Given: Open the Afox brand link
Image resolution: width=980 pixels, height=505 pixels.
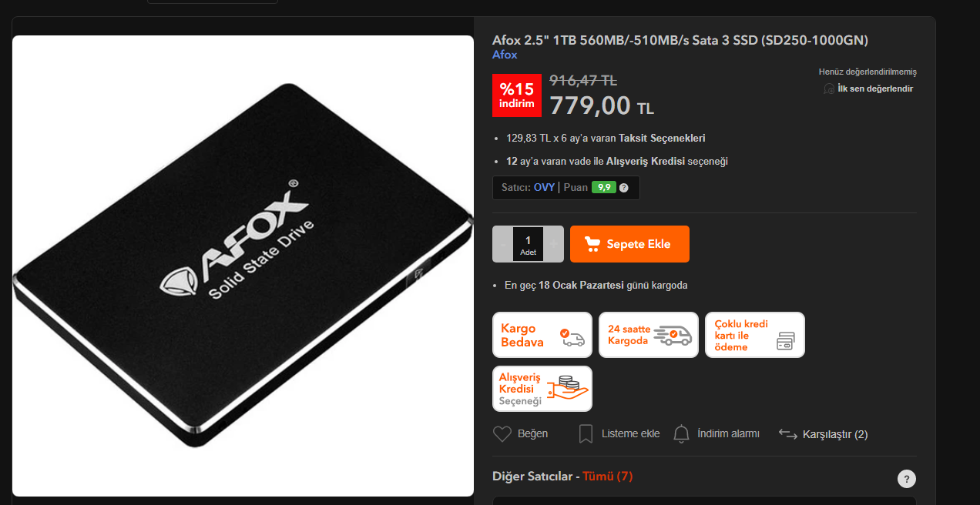Looking at the screenshot, I should (505, 55).
